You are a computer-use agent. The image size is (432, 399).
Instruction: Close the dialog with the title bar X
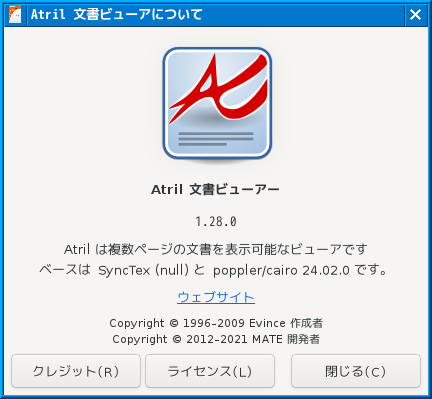tap(415, 15)
